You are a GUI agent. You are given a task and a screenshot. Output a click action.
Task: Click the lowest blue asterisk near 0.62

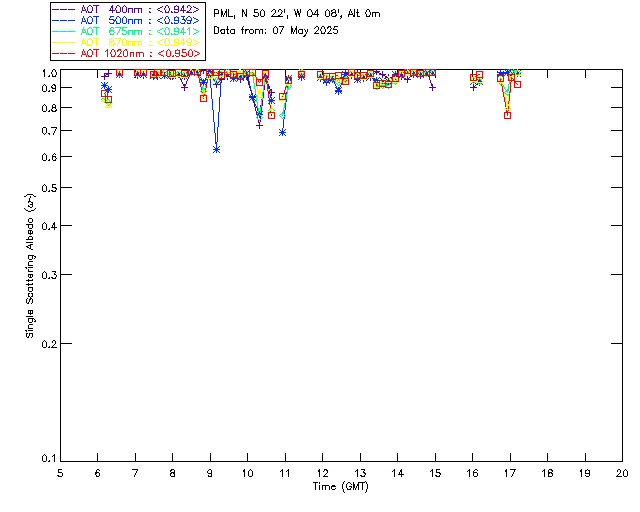pyautogui.click(x=217, y=150)
